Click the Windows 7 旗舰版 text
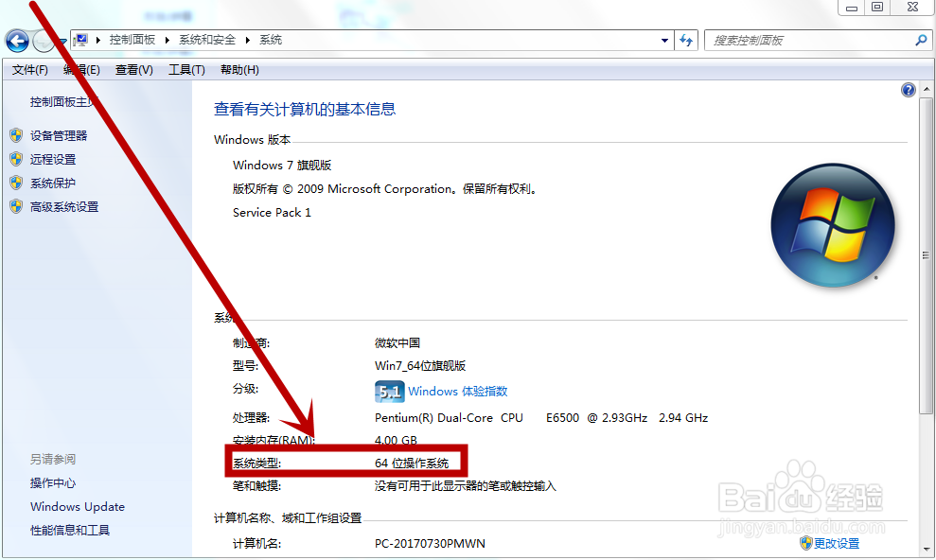 click(282, 166)
